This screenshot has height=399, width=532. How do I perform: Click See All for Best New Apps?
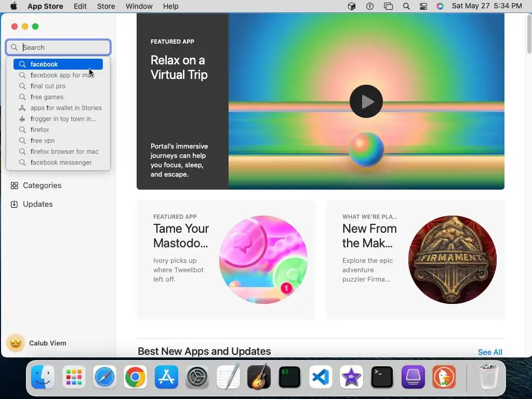coord(490,352)
